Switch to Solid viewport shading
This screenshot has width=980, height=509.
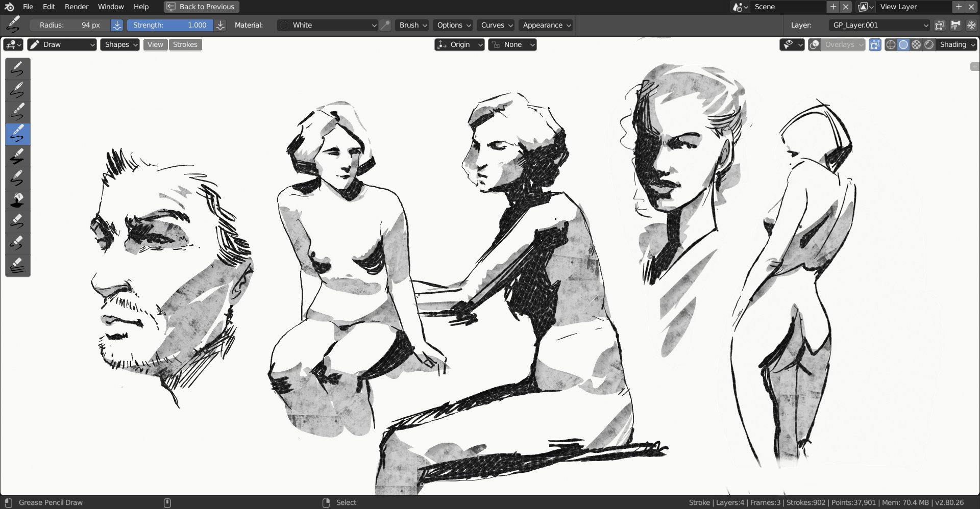[x=903, y=44]
